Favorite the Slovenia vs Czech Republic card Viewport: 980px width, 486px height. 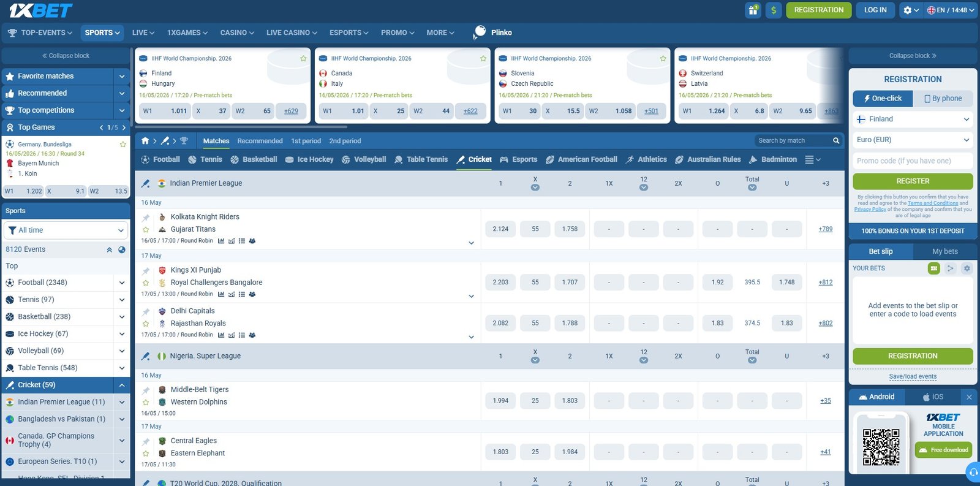[x=663, y=59]
